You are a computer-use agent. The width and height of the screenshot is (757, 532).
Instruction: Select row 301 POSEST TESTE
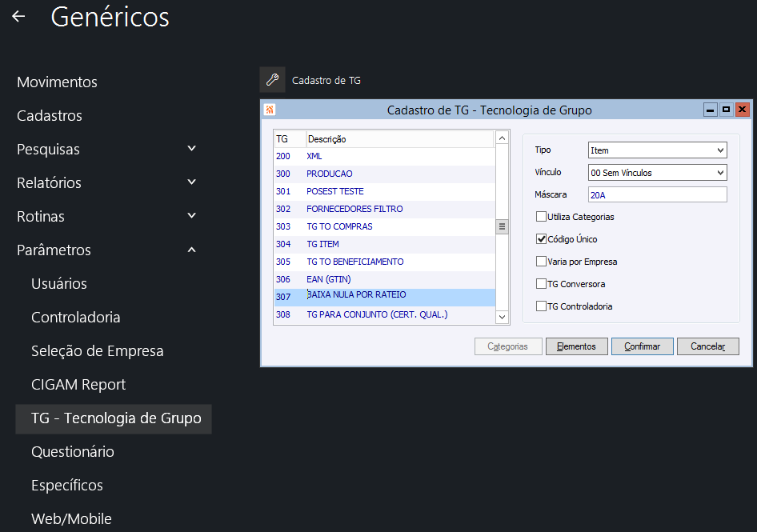click(384, 191)
